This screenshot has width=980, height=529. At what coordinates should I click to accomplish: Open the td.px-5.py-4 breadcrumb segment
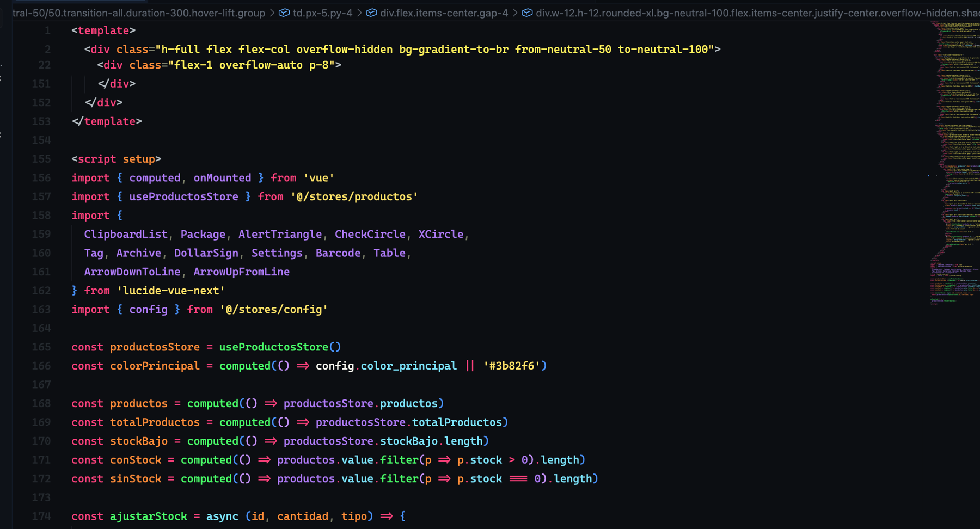click(322, 13)
